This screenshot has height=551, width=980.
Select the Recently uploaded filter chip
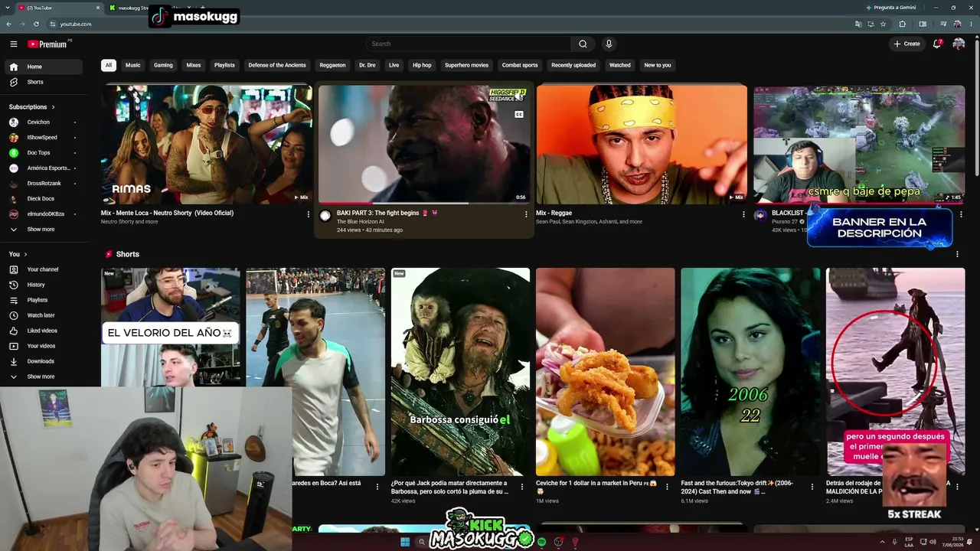click(573, 65)
